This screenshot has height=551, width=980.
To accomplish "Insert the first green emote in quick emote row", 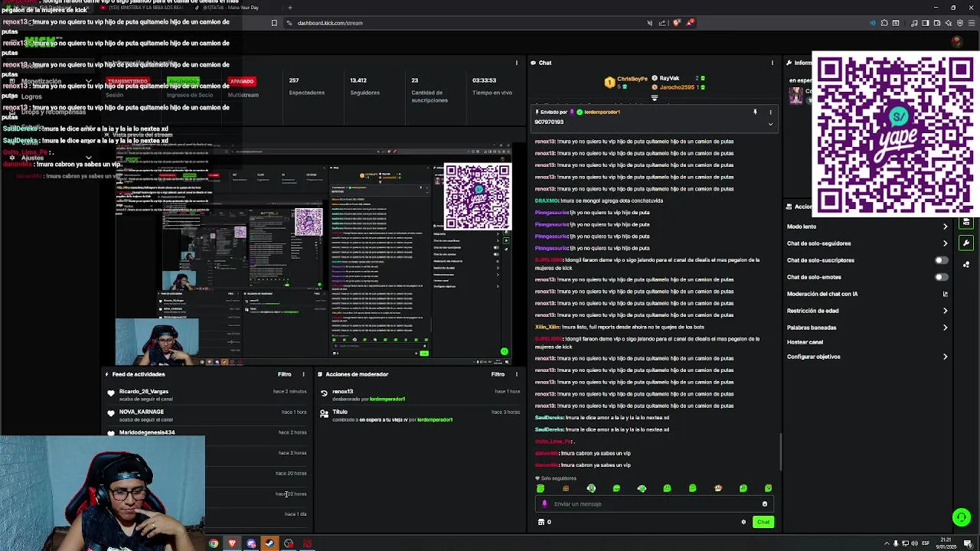I will coord(541,488).
